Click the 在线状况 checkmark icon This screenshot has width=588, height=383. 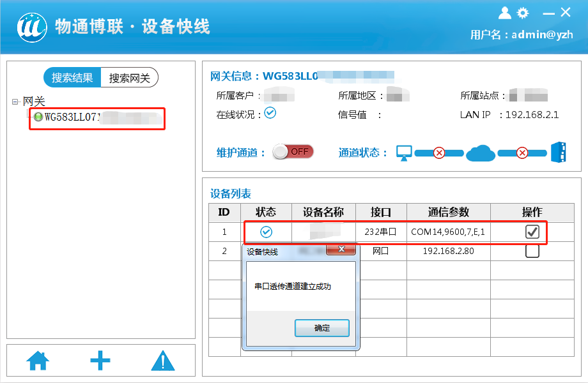tap(270, 113)
